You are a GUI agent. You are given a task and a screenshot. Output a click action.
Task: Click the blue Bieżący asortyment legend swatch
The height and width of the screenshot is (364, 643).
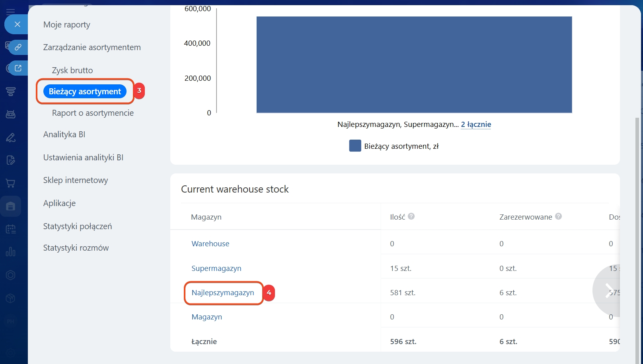pos(355,146)
